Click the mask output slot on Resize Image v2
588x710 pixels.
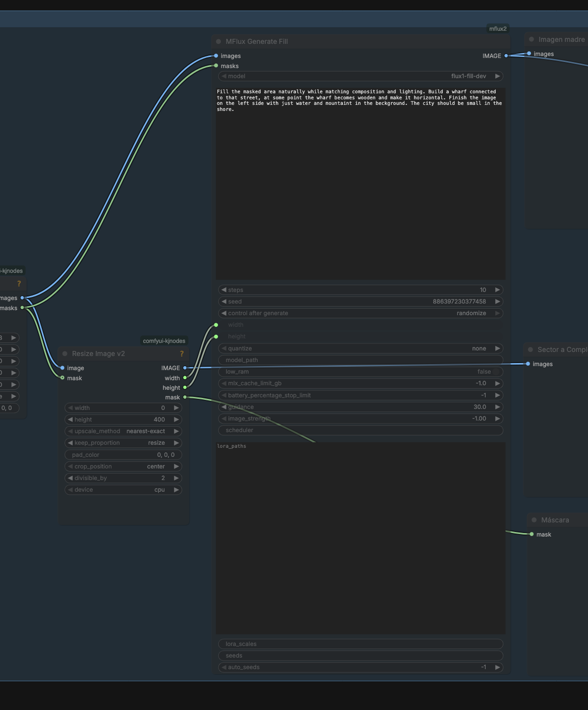(185, 397)
